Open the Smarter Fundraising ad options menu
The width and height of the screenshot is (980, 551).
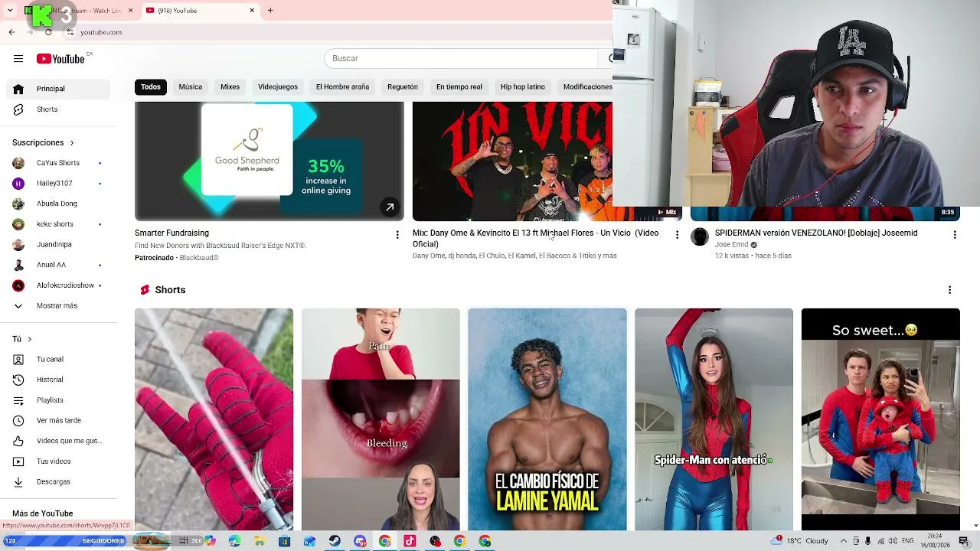pyautogui.click(x=397, y=235)
